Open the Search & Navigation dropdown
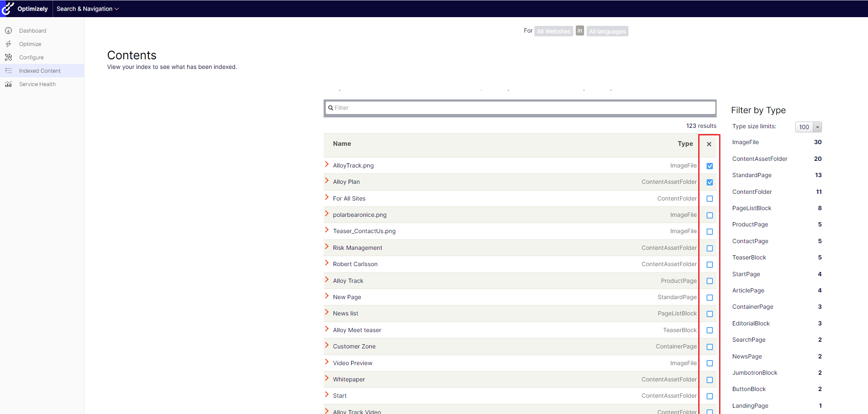Image resolution: width=868 pixels, height=414 pixels. click(88, 9)
